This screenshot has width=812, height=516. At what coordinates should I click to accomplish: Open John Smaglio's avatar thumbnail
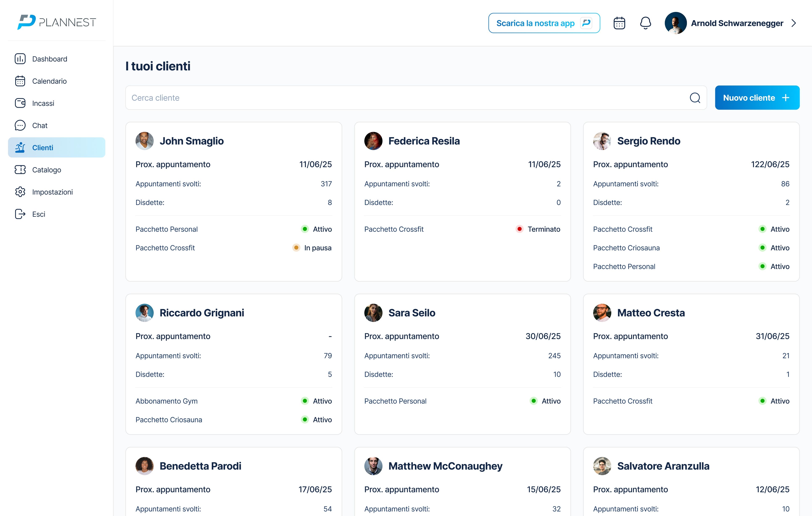click(x=144, y=141)
